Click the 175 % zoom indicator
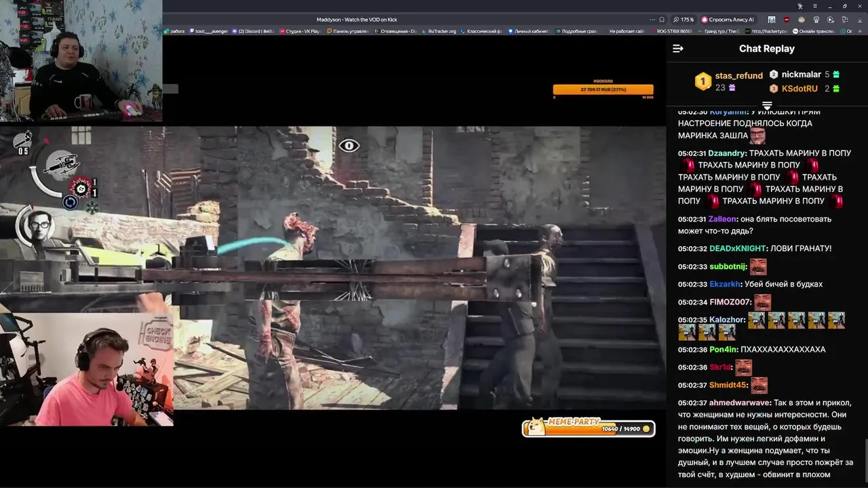 684,20
